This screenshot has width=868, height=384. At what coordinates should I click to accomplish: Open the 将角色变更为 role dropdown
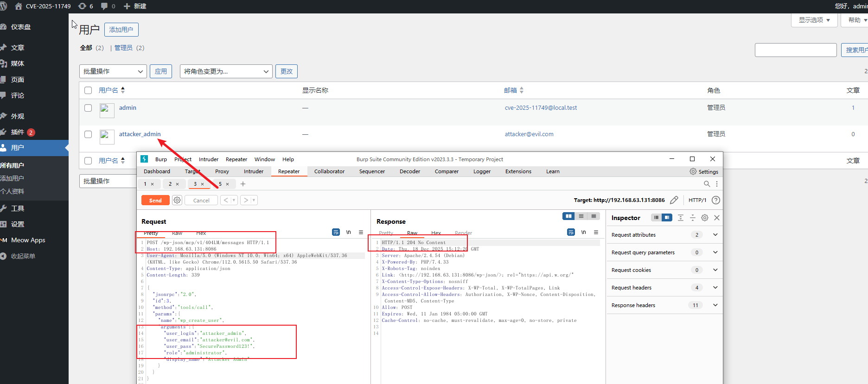point(226,71)
